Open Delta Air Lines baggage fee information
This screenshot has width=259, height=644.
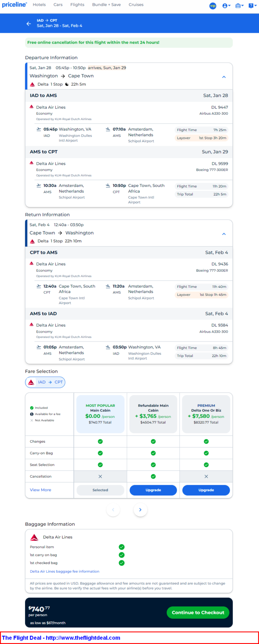(x=65, y=571)
